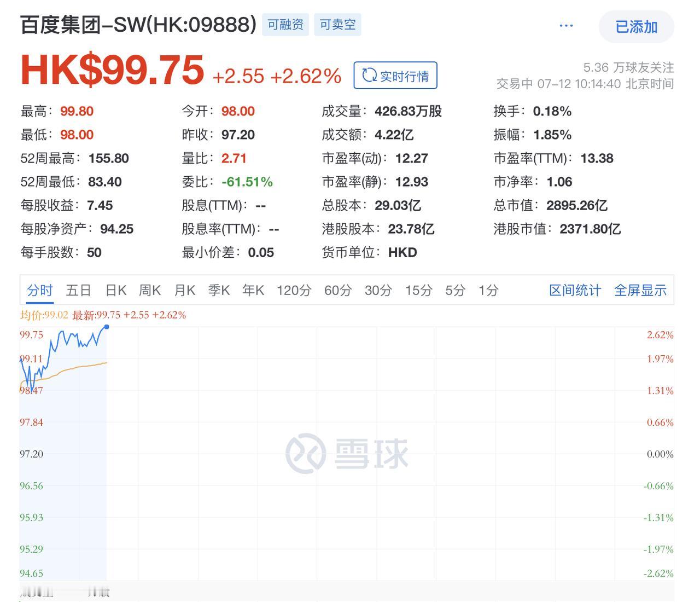Click the 总市值 value 2895.26亿
Viewport: 700px width, 602px height.
pyautogui.click(x=577, y=205)
